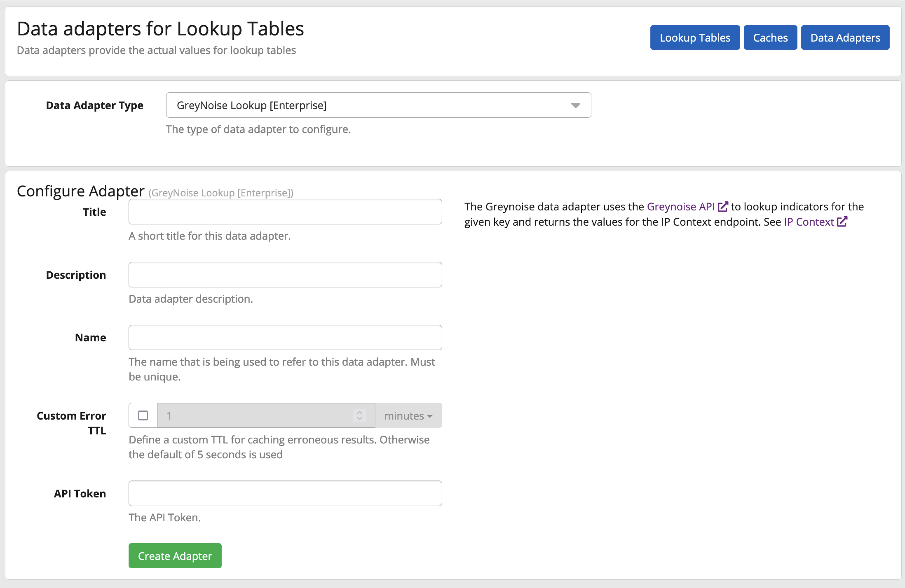Click the disabled TTL number input

coord(256,415)
